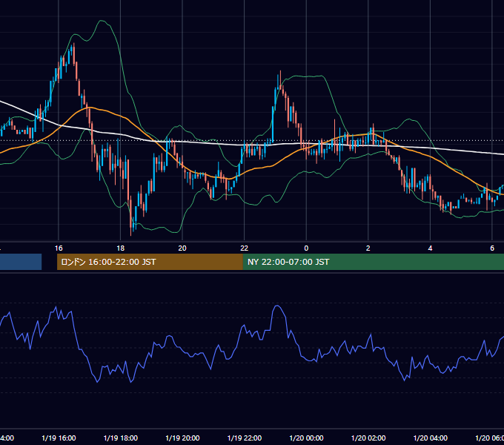Screen dimensions: 504x445
Task: Click the 1/20 02:00 time label
Action: click(368, 438)
